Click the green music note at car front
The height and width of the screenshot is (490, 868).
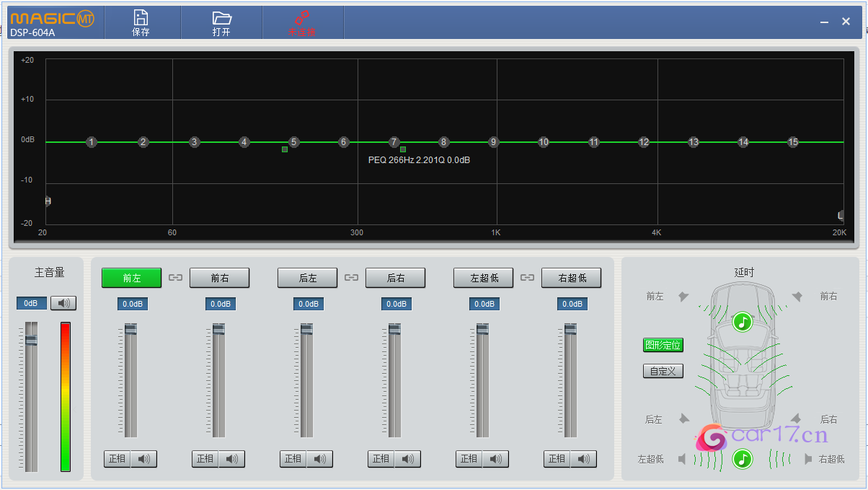(x=743, y=322)
